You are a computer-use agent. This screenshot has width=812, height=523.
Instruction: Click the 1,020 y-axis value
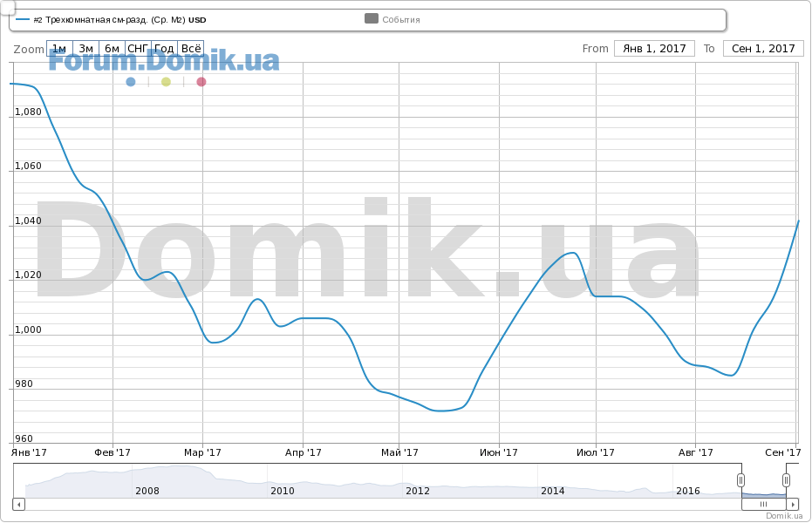point(28,275)
